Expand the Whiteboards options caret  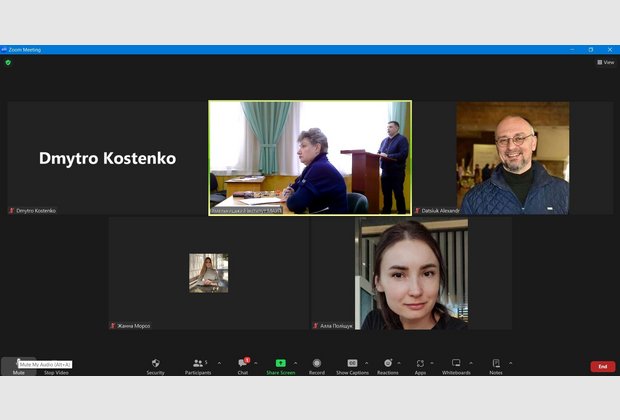tap(471, 363)
